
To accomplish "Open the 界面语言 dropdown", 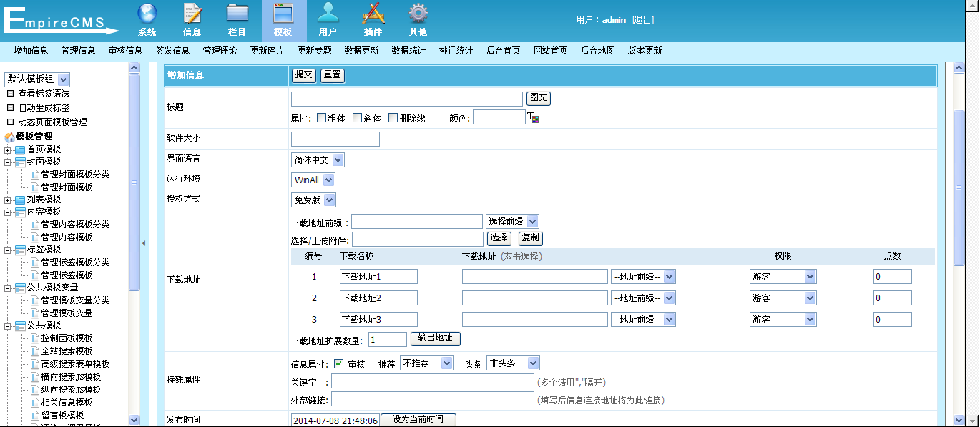I will tap(318, 160).
